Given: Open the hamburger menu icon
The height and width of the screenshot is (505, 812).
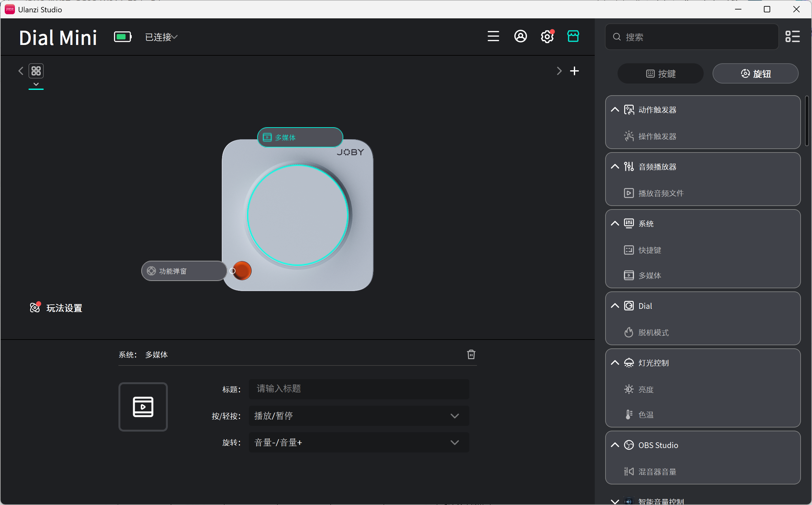Looking at the screenshot, I should coord(493,36).
